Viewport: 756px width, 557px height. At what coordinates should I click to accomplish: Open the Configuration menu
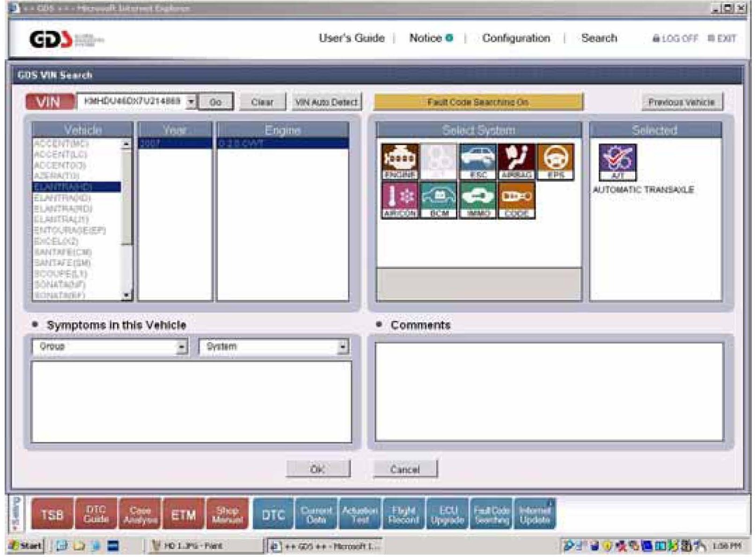coord(516,38)
